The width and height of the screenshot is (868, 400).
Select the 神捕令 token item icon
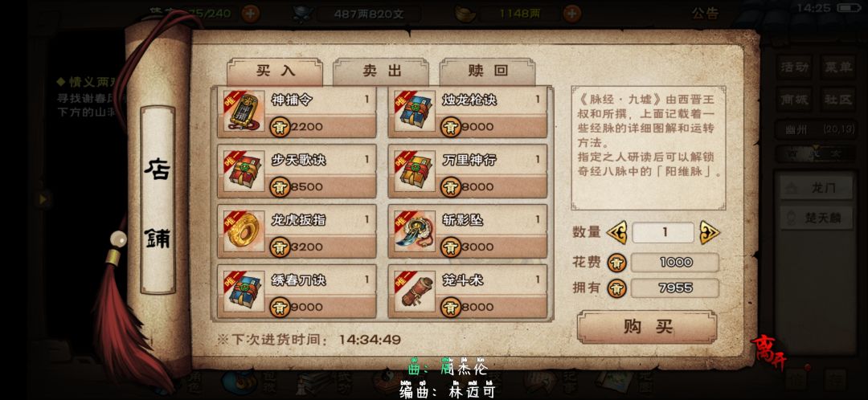pos(244,111)
